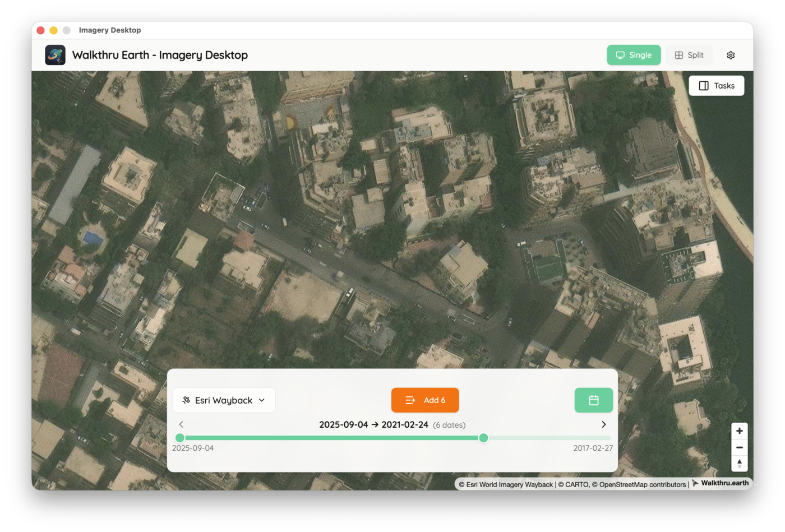Viewport: 785px width, 532px height.
Task: Click the red window close button
Action: coord(41,30)
